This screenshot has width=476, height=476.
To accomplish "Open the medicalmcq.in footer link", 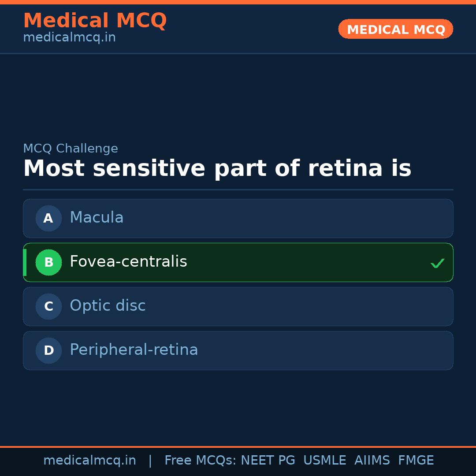I will (x=89, y=461).
